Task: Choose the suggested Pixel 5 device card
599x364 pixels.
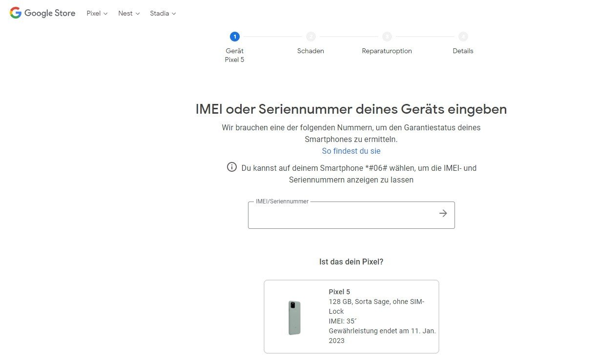Action: point(351,316)
